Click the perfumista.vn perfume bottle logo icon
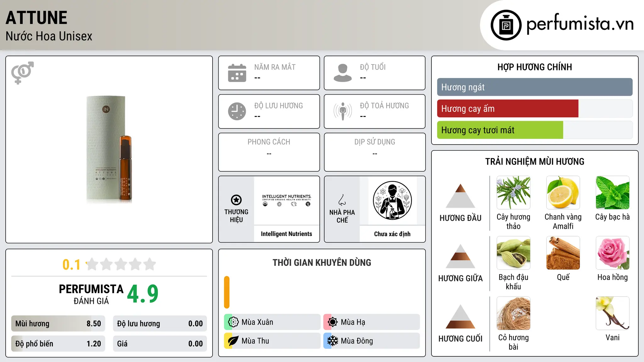 point(506,25)
